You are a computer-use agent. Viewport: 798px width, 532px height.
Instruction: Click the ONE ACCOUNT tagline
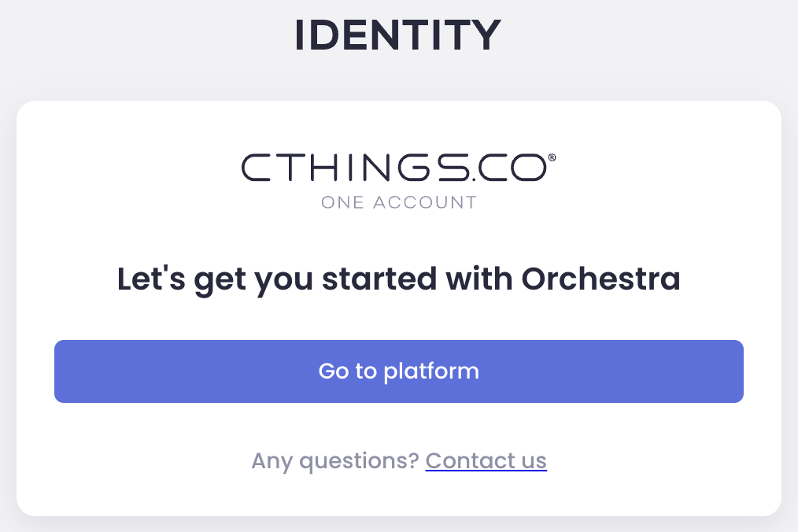click(398, 202)
